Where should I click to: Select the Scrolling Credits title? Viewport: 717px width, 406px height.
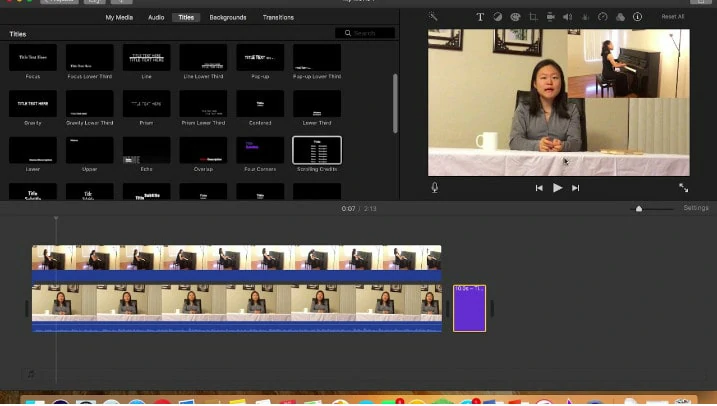point(317,150)
